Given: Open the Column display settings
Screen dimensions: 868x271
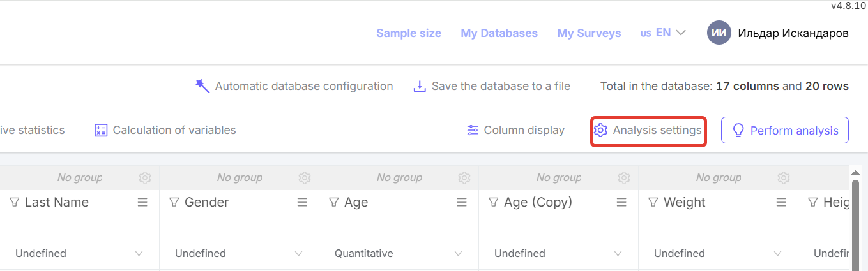Looking at the screenshot, I should tap(516, 130).
